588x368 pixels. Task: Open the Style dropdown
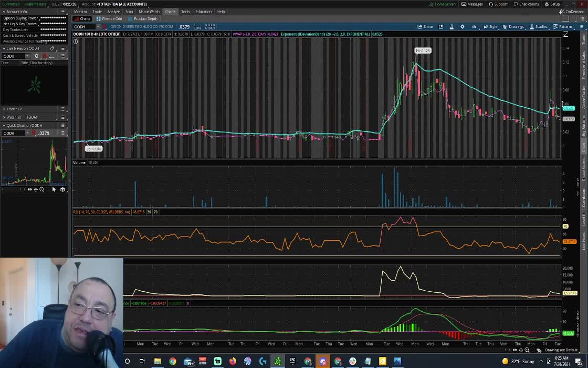pyautogui.click(x=490, y=27)
